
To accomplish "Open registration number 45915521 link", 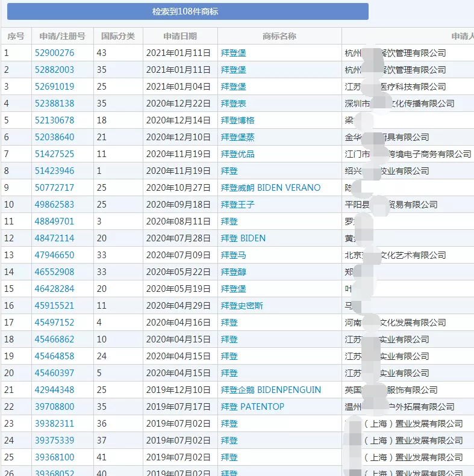I will coord(54,305).
